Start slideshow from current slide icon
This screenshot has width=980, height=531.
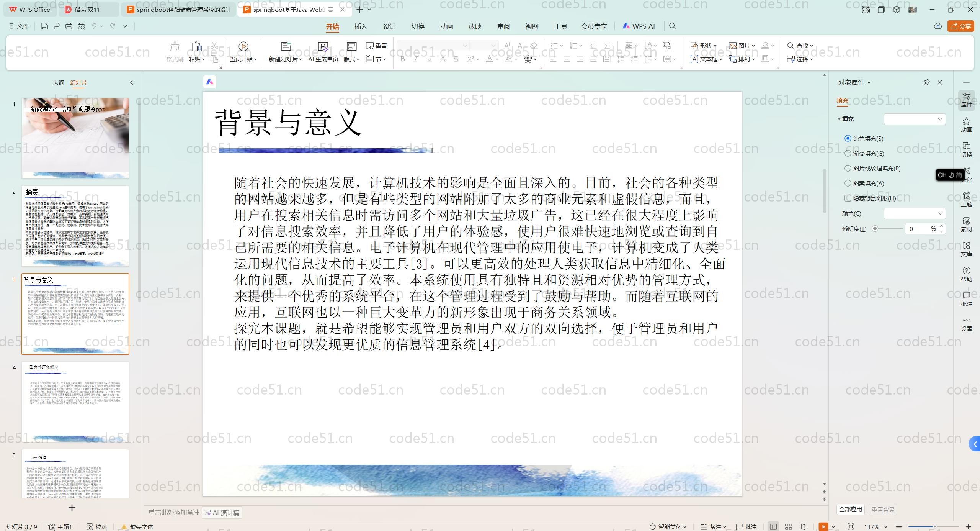coord(243,46)
